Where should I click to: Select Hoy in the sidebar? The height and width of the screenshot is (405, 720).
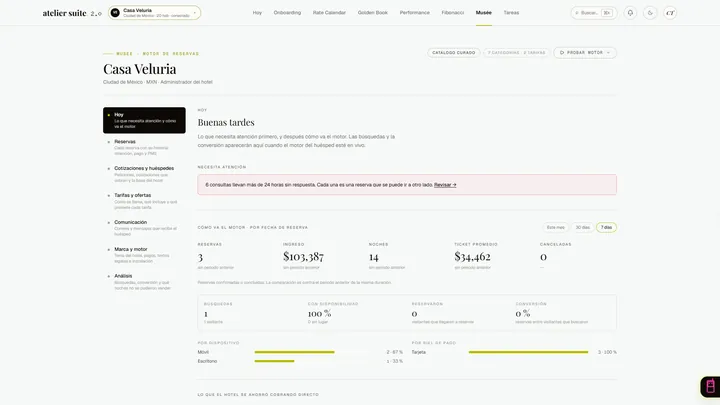144,120
